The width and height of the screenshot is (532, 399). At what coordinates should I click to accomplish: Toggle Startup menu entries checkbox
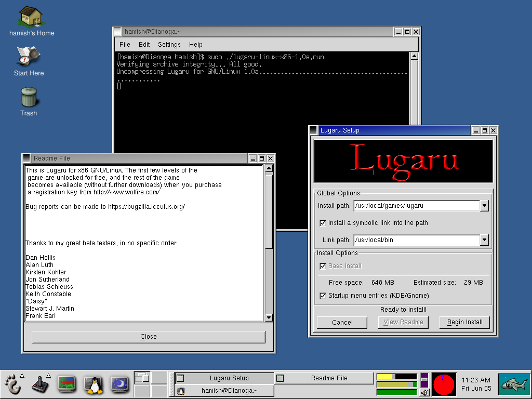pos(323,296)
